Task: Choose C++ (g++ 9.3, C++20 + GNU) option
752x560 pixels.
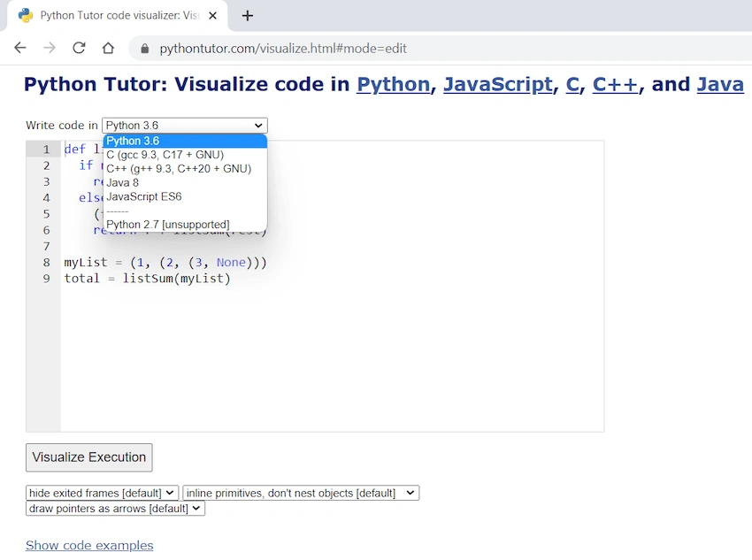Action: (x=185, y=169)
